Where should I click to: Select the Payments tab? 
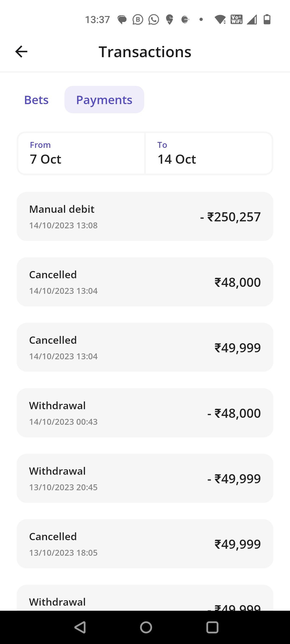click(104, 100)
